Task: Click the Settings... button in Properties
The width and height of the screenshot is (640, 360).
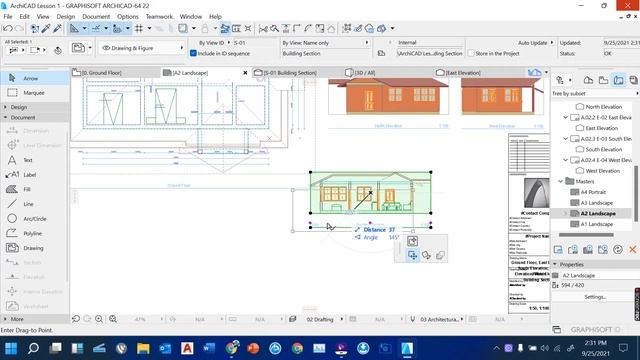Action: click(x=595, y=297)
